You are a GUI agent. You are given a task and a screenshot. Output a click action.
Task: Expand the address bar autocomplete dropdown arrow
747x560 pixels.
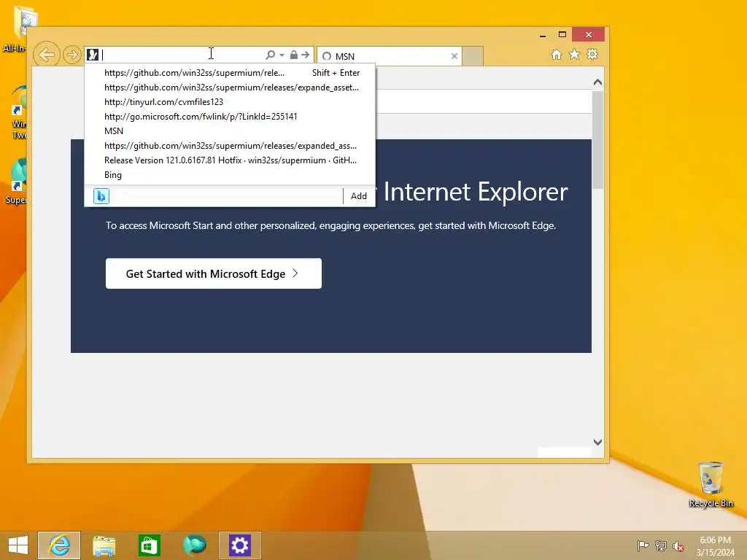[x=282, y=55]
